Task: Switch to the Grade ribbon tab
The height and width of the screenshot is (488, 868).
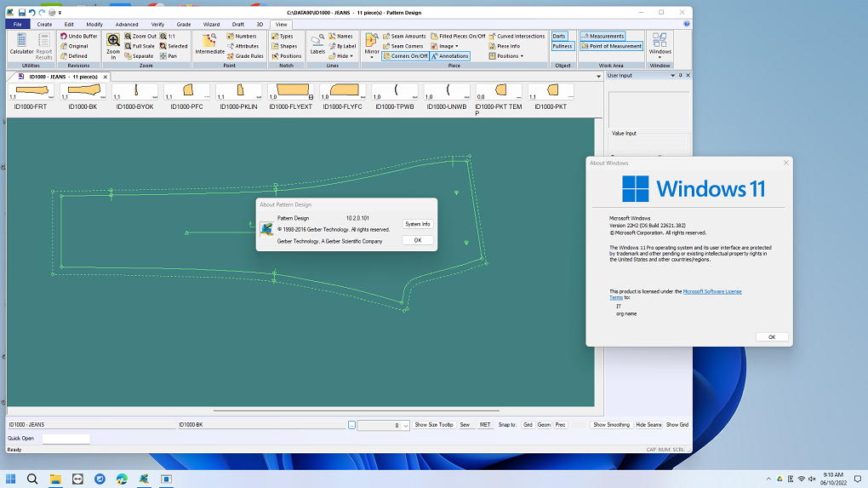Action: [183, 25]
